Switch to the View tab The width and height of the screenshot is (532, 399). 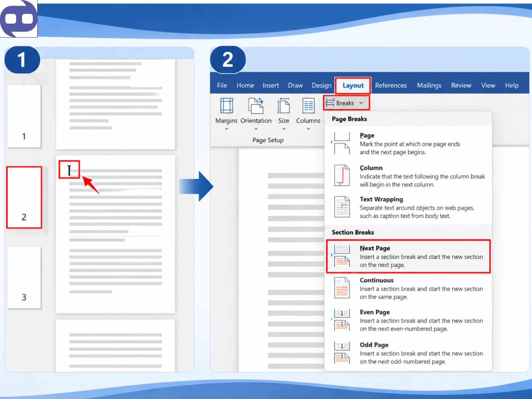click(x=488, y=85)
